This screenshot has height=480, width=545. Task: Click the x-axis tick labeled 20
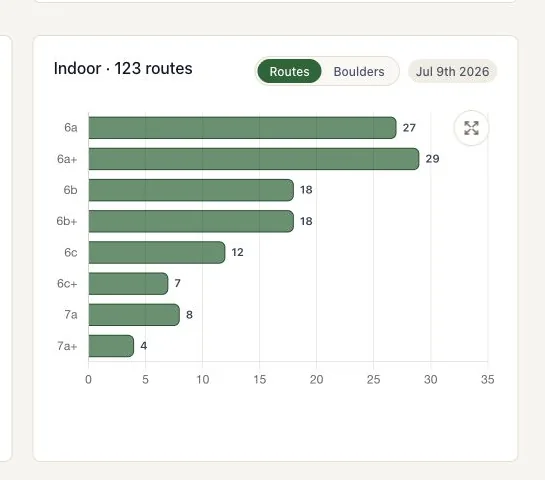pyautogui.click(x=316, y=379)
